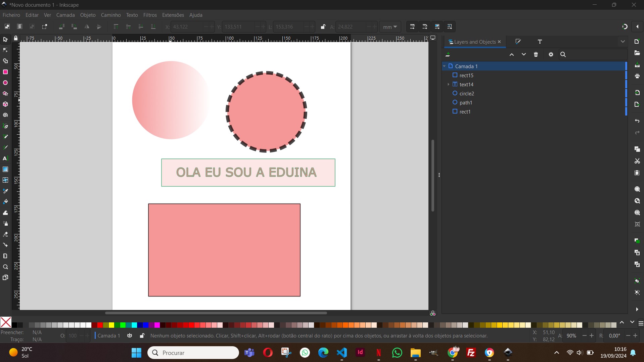Expand the text14 object row

point(448,84)
